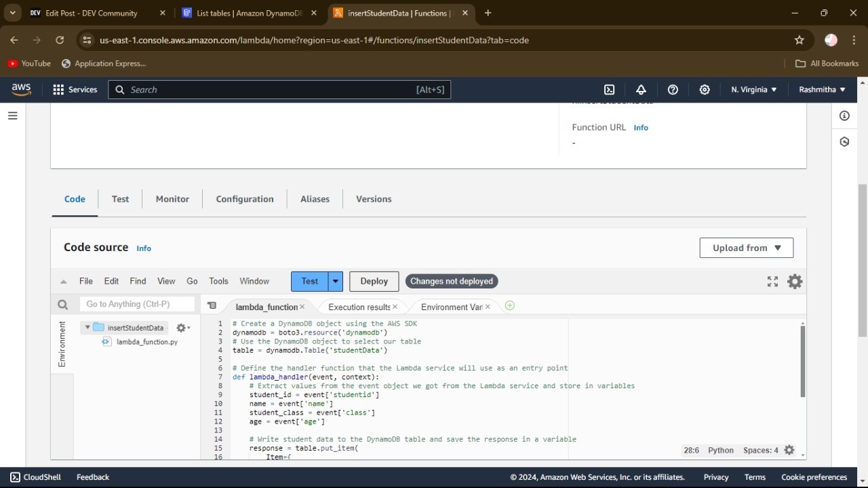This screenshot has height=488, width=868.
Task: Open the Code source Info link
Action: point(144,248)
